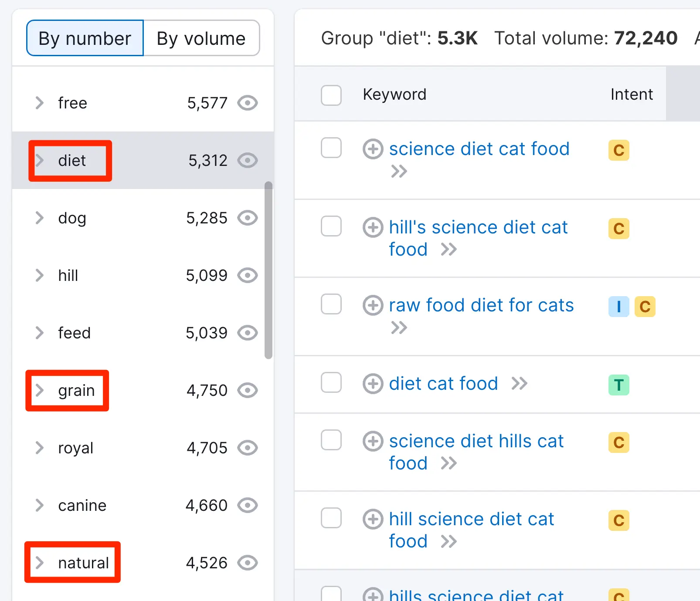Click the double-arrow icon under raw food diet for cats
Screen dimensions: 700x601
(x=399, y=327)
